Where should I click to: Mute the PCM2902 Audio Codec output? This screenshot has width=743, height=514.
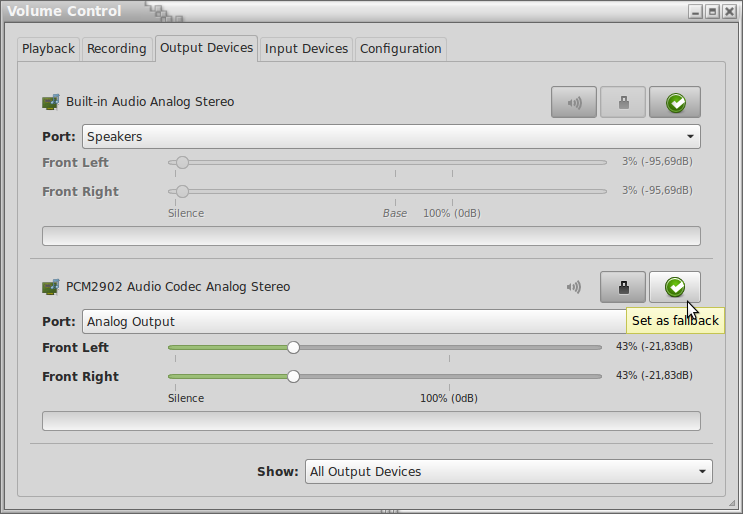point(574,287)
